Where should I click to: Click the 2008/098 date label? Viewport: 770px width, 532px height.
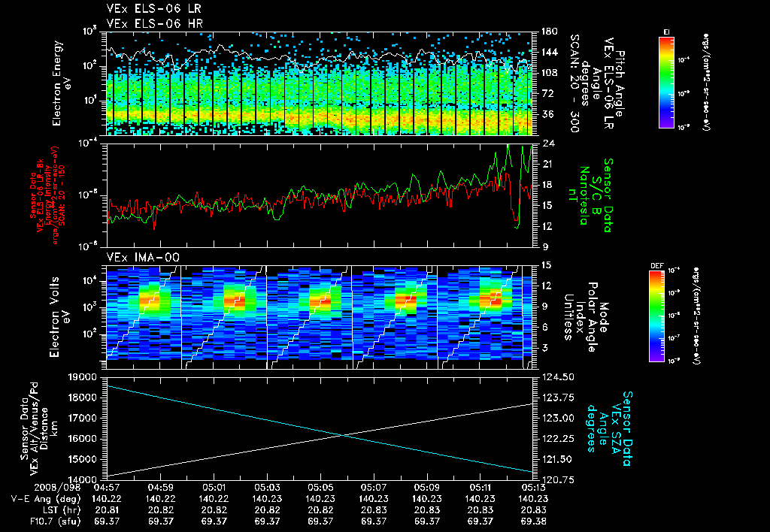pos(57,488)
